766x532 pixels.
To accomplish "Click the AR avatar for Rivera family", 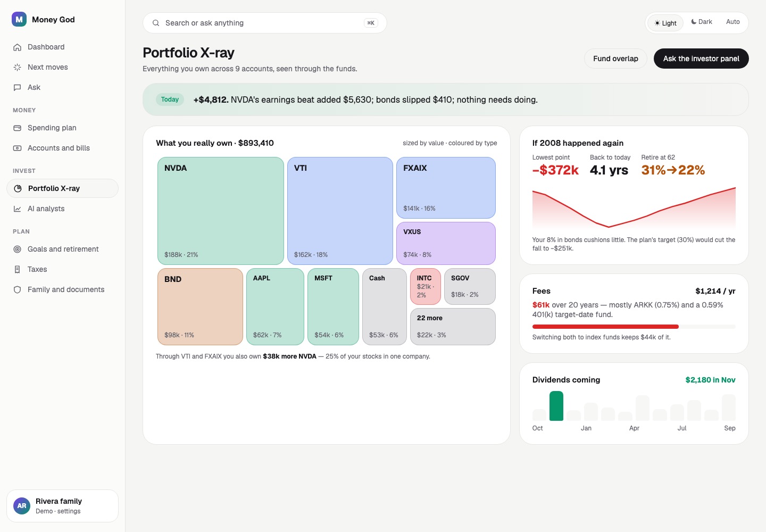I will 22,506.
